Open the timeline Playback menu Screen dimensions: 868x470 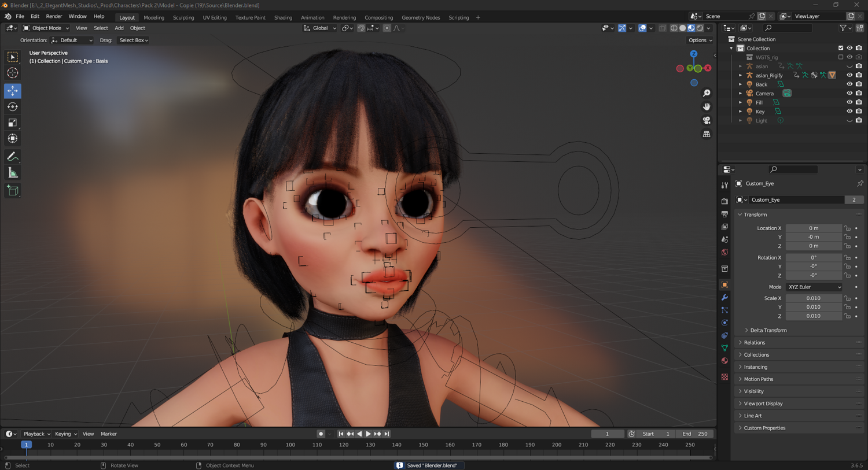coord(36,434)
